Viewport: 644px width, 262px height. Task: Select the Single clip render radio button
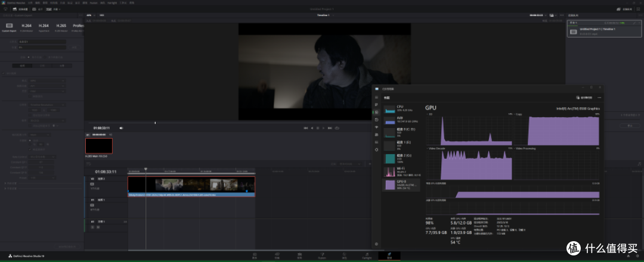click(x=30, y=57)
